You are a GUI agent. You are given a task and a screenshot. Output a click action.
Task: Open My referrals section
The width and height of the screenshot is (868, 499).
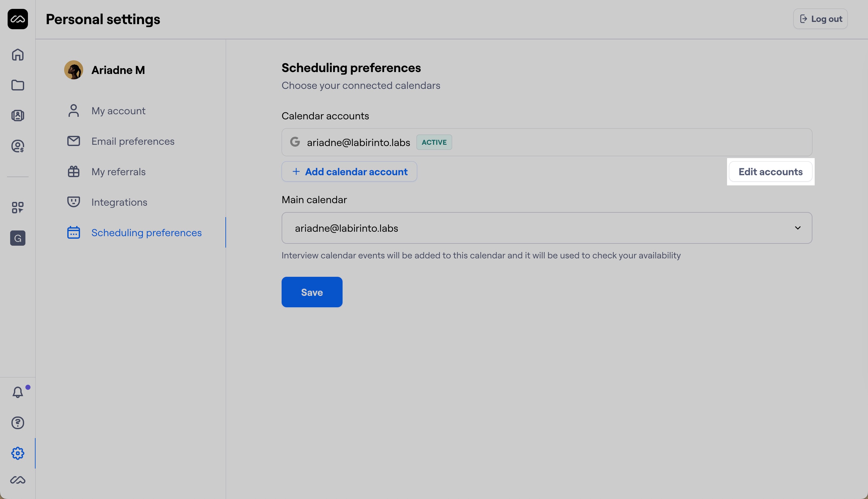[x=118, y=172]
